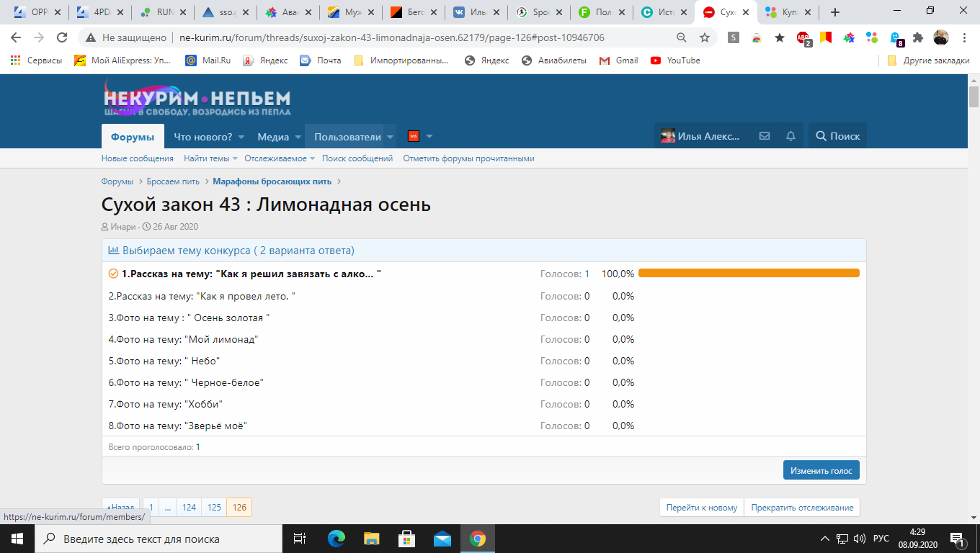Open the Extensions puzzle menu
Screen dimensions: 980x553
[918, 37]
